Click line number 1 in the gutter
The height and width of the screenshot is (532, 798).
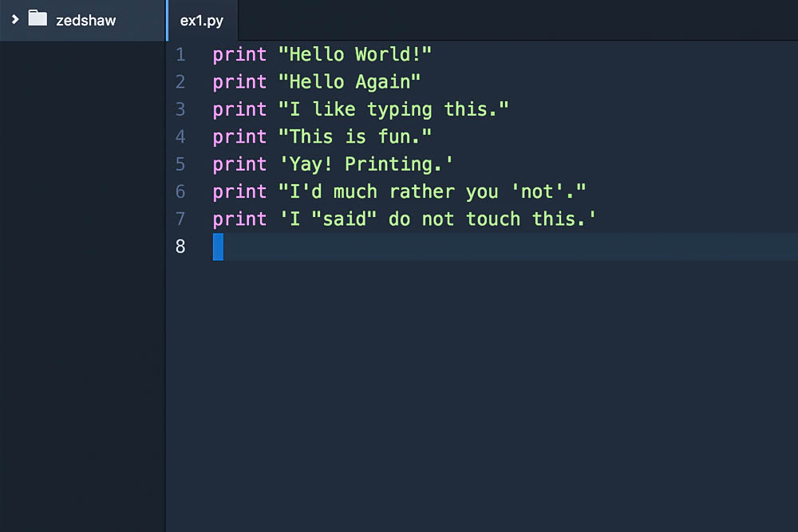click(180, 54)
